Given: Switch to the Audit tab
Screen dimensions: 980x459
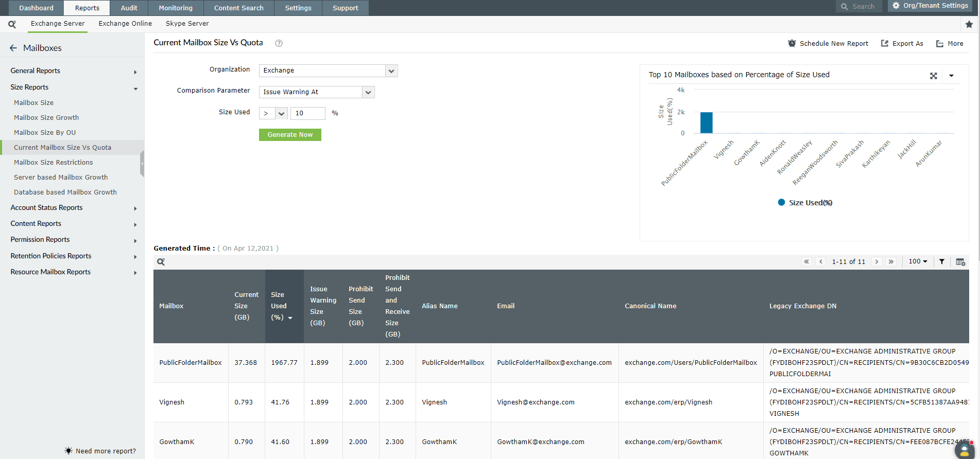Looking at the screenshot, I should [129, 8].
